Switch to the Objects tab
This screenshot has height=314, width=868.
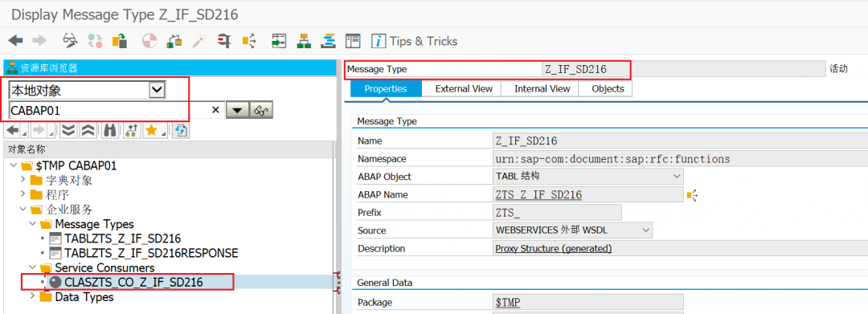tap(608, 88)
